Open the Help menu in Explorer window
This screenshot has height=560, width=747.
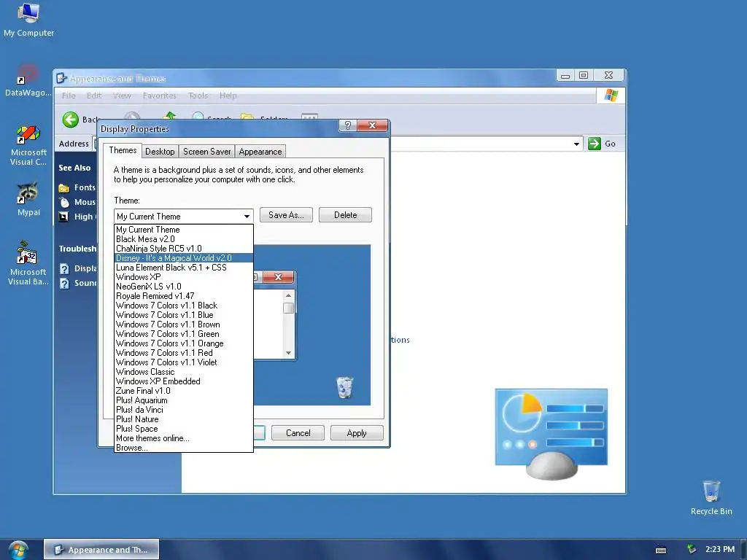coord(228,96)
